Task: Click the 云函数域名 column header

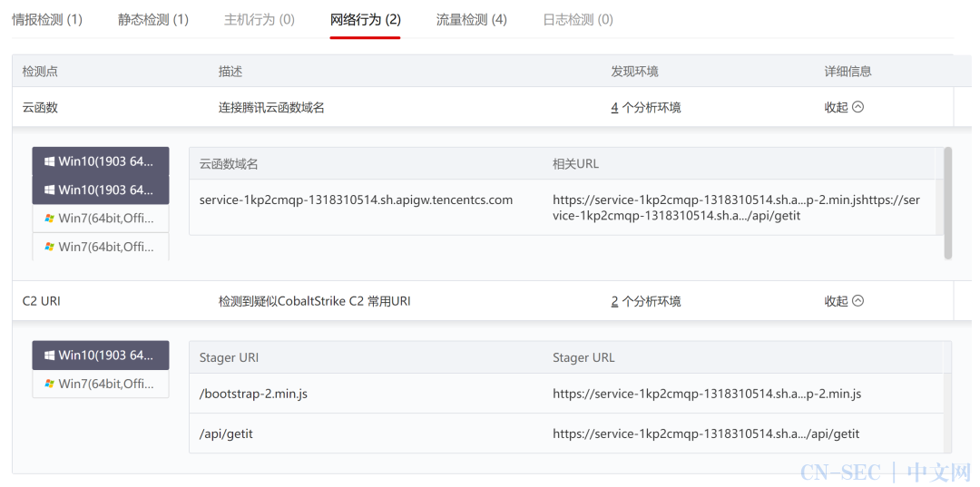Action: (229, 164)
